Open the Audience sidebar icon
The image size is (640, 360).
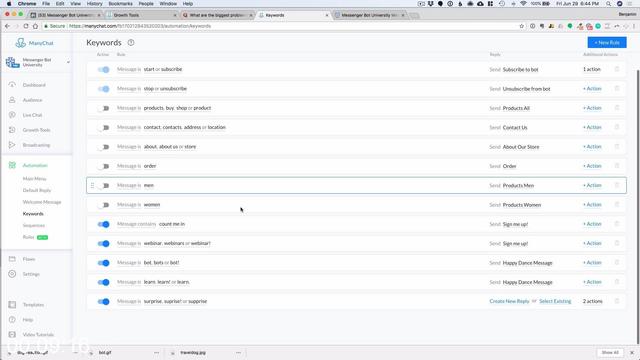click(12, 100)
